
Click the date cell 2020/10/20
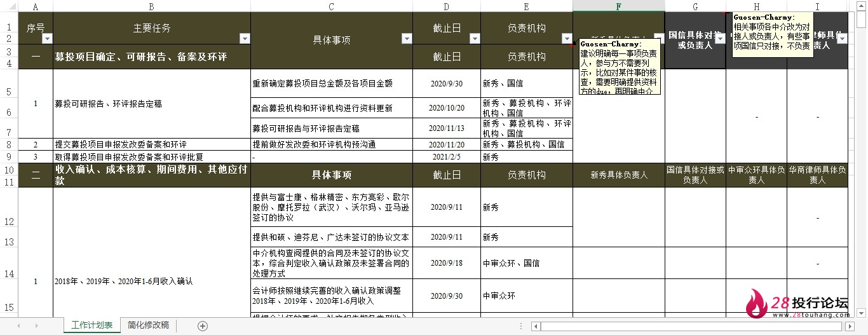[x=447, y=107]
